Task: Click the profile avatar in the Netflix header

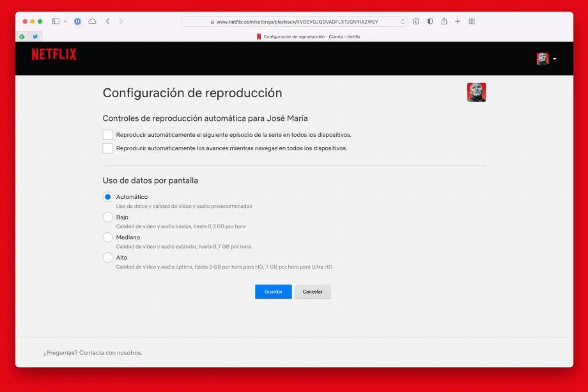Action: click(x=543, y=59)
